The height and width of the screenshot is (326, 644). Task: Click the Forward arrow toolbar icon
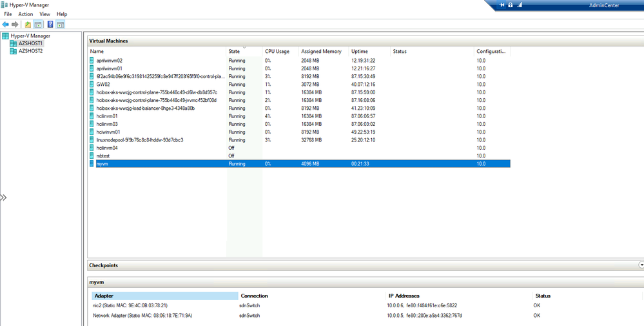tap(15, 25)
